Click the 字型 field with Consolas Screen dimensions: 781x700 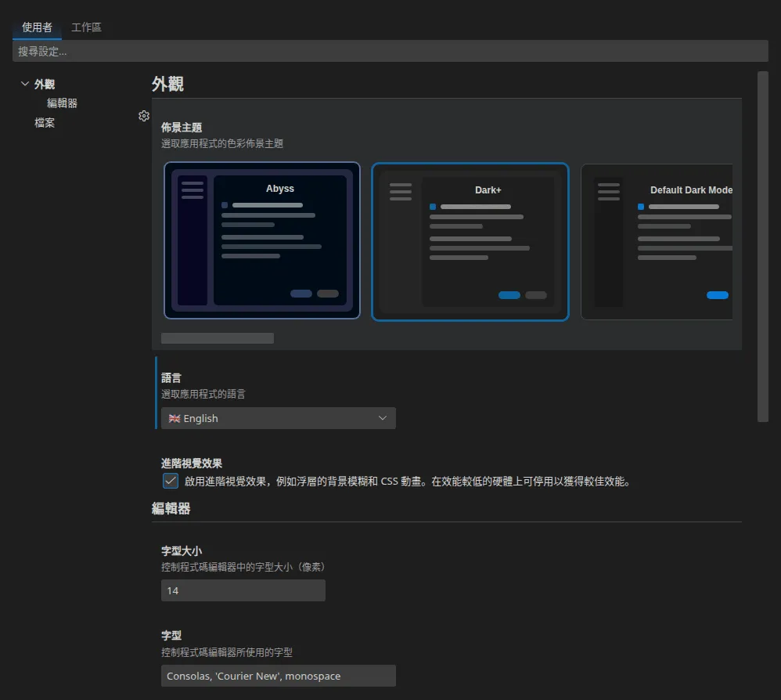(x=279, y=676)
